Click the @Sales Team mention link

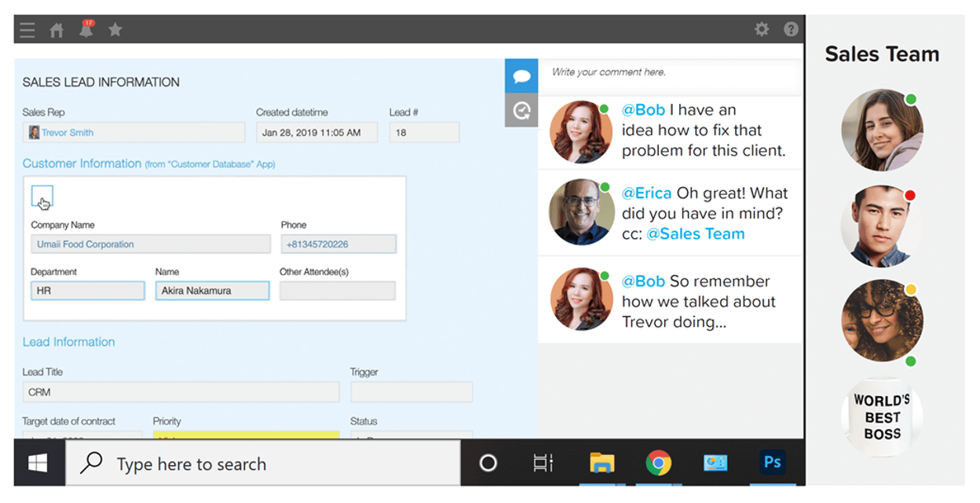(695, 233)
